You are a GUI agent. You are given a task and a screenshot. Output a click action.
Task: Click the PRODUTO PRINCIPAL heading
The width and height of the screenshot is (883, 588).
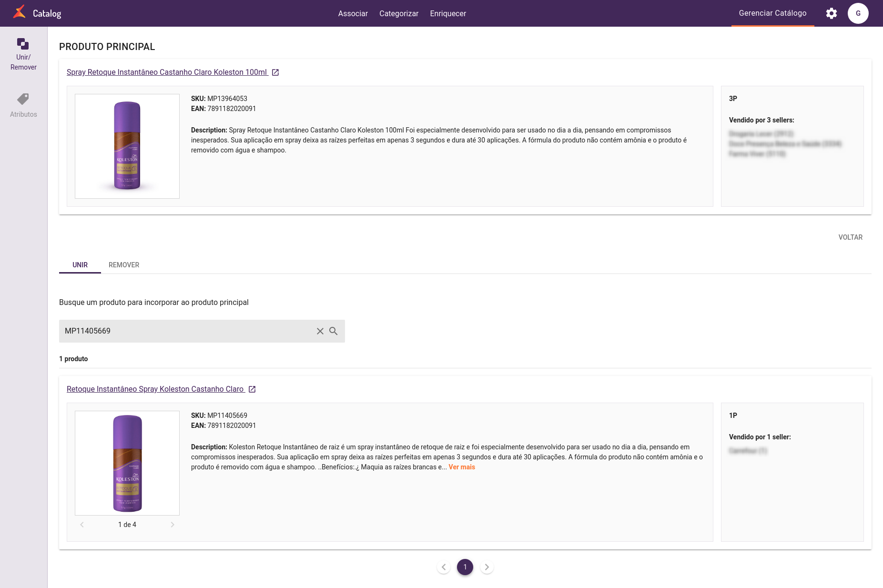(x=107, y=47)
